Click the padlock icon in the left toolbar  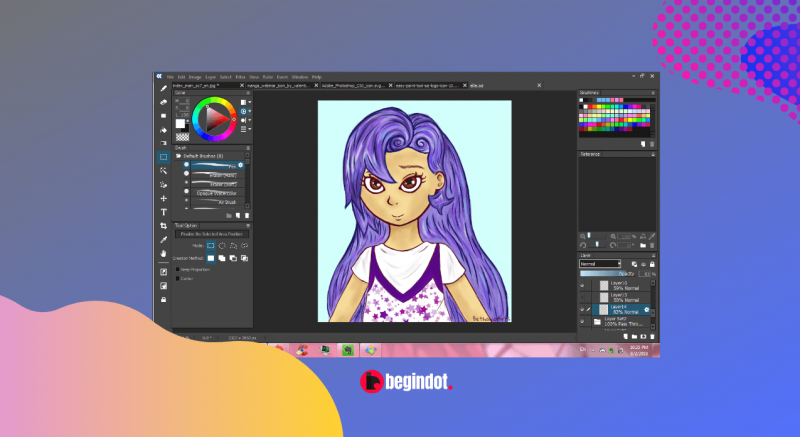pos(163,300)
